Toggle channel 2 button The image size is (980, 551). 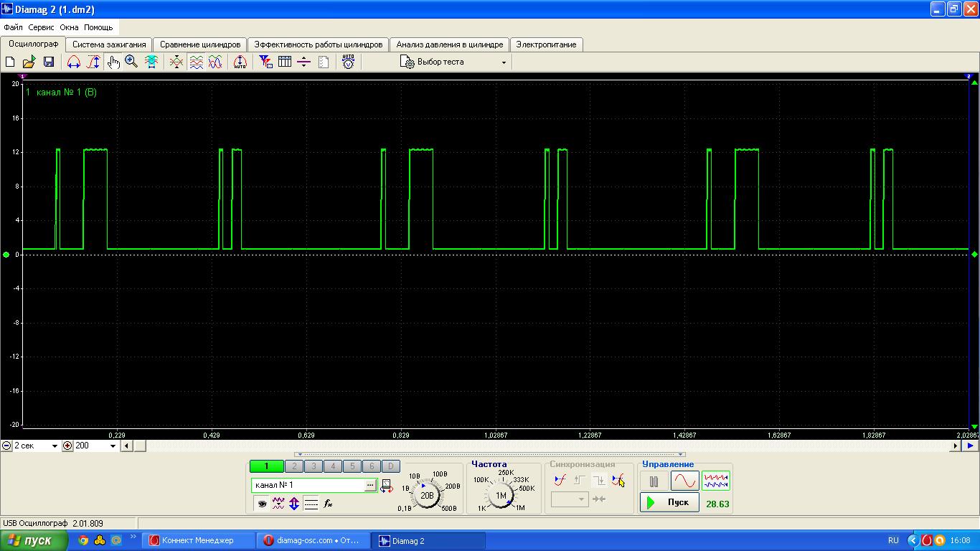pyautogui.click(x=294, y=466)
